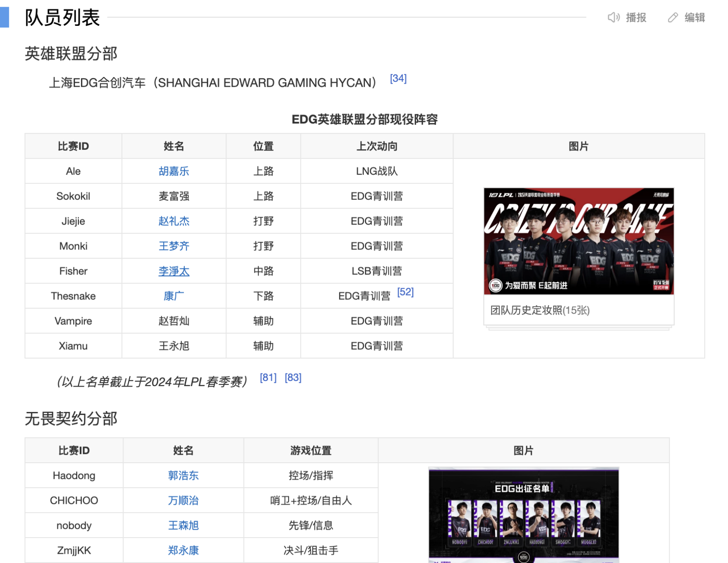Select the 赵哲灿 name cell

point(174,321)
